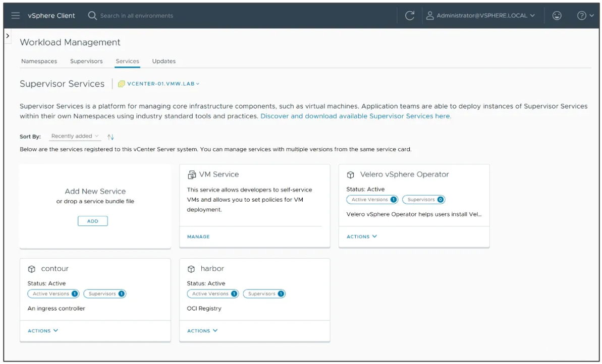Open Actions menu on contour card
The height and width of the screenshot is (364, 602).
pos(42,331)
